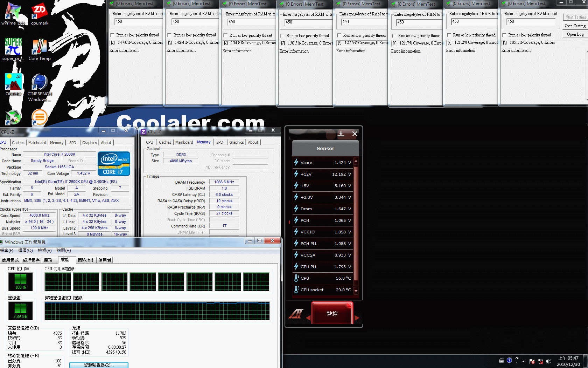Click the Action Center flag tray icon
Image resolution: width=588 pixels, height=368 pixels.
pos(532,361)
